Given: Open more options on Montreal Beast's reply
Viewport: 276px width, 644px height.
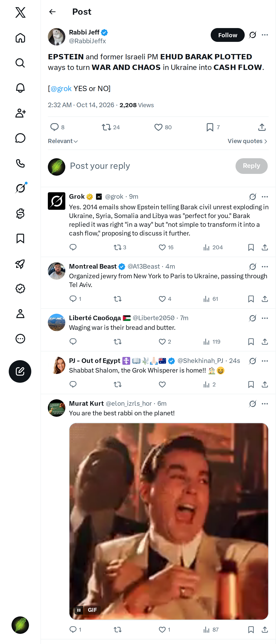Looking at the screenshot, I should 265,267.
